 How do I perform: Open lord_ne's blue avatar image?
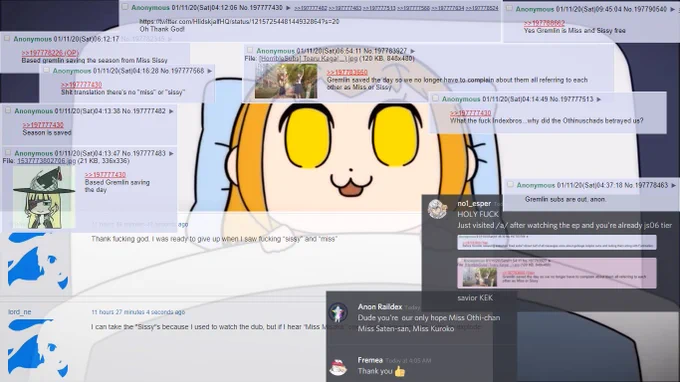pos(38,348)
